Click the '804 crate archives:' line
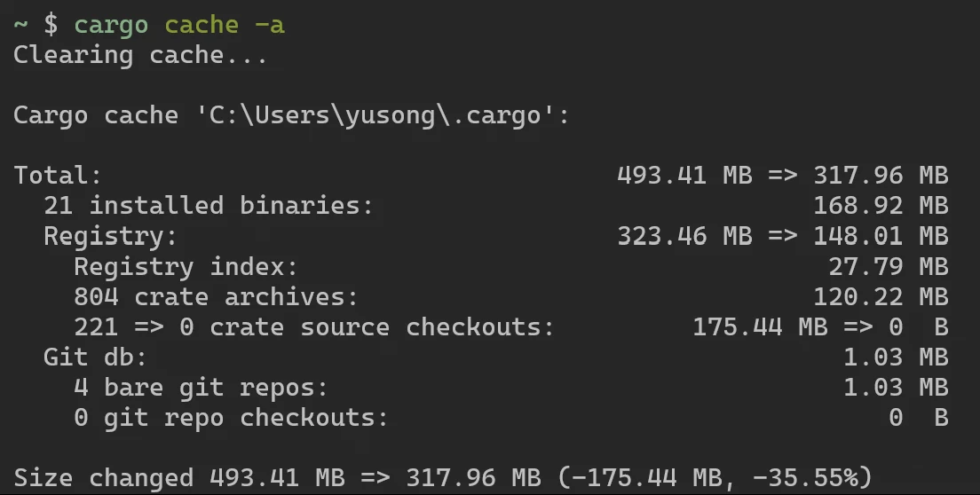The width and height of the screenshot is (980, 495). [216, 296]
